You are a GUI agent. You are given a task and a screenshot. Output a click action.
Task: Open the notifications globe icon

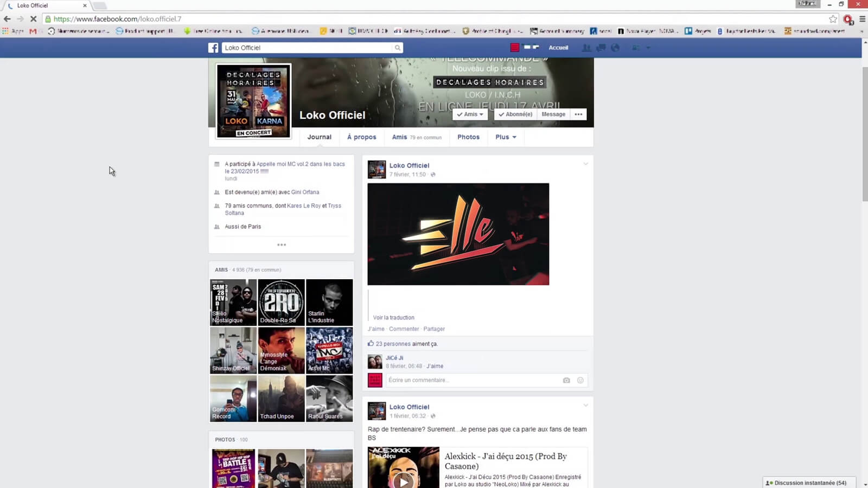pos(615,48)
